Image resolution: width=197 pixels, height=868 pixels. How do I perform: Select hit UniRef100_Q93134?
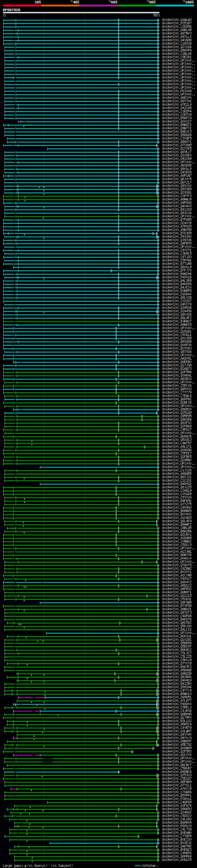tap(177, 213)
